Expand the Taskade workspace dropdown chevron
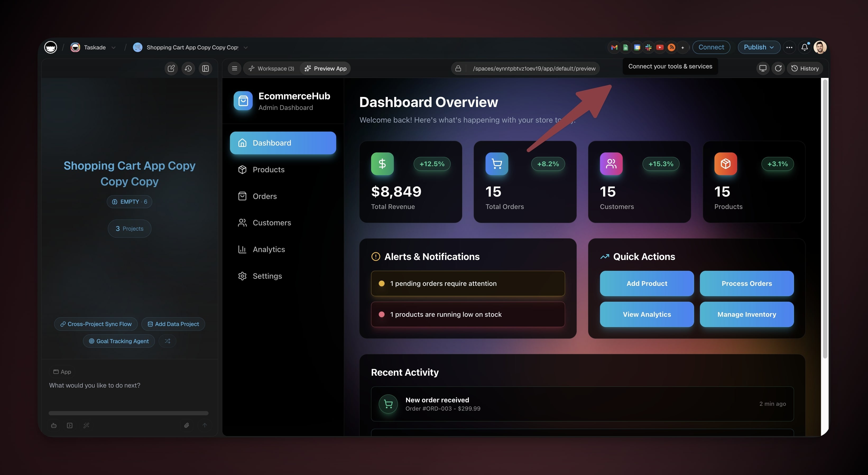Screen dimensions: 868x475 tap(114, 48)
